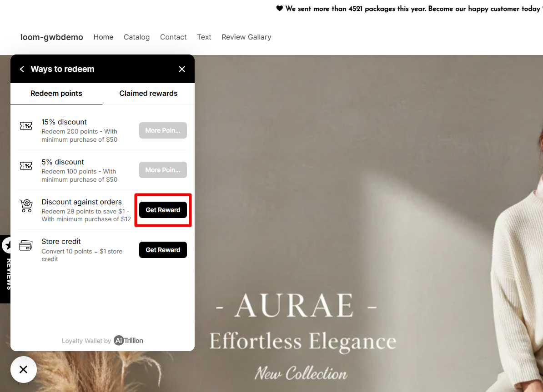Click the announcement bar about 4521 packages
The height and width of the screenshot is (392, 543).
409,9
